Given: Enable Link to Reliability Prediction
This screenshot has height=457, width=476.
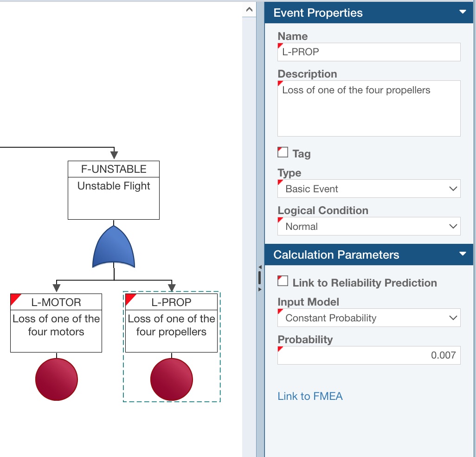Looking at the screenshot, I should coord(282,281).
